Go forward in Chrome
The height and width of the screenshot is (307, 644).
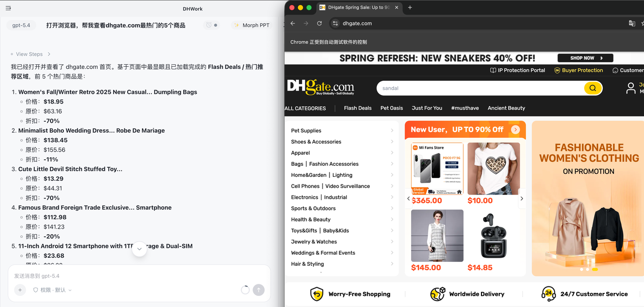pos(306,24)
